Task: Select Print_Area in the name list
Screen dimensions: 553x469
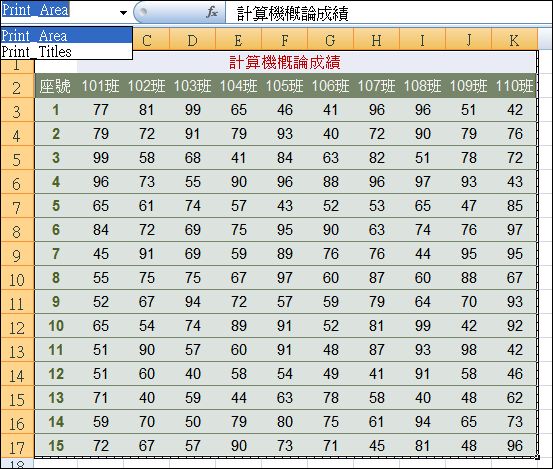Action: pos(66,35)
